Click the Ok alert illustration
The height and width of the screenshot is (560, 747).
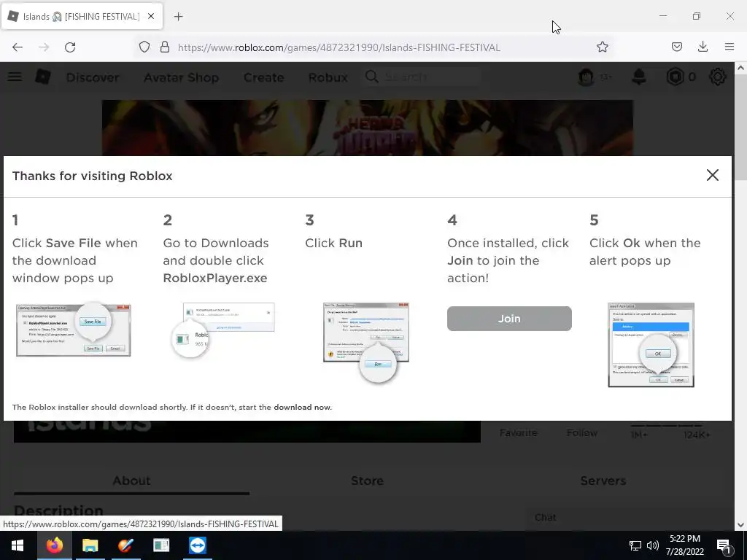[x=651, y=345]
